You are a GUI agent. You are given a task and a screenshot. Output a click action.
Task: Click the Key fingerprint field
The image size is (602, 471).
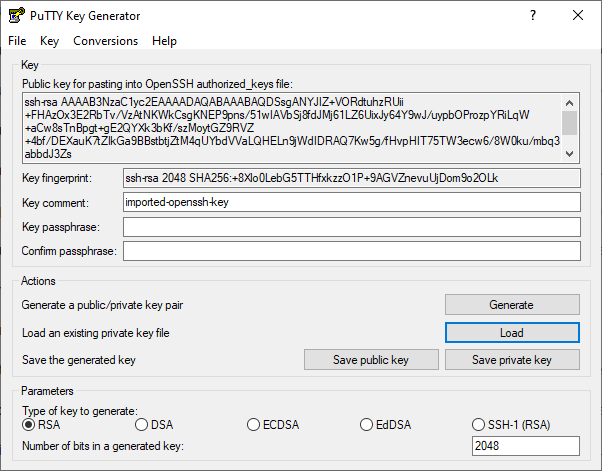pos(352,178)
